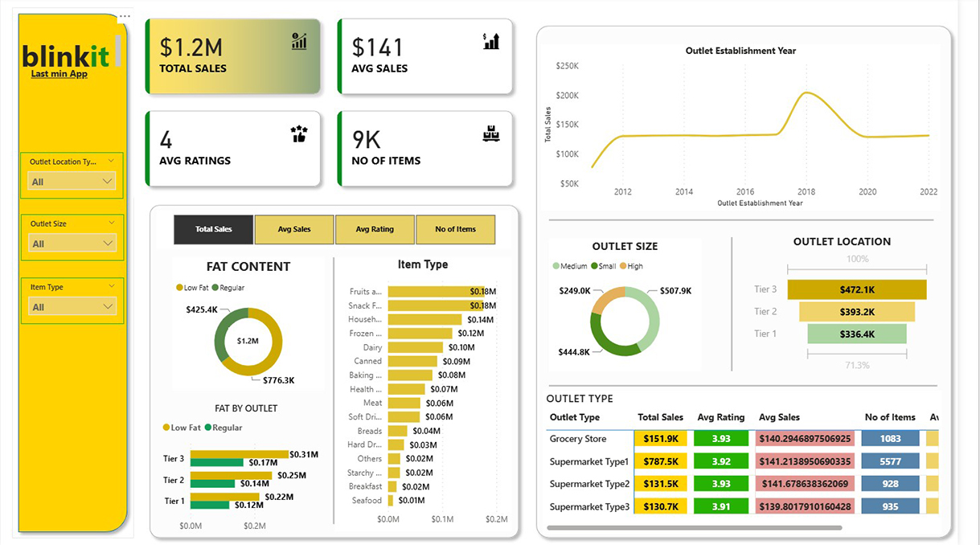Select the No of Items button
The height and width of the screenshot is (545, 980).
click(455, 229)
